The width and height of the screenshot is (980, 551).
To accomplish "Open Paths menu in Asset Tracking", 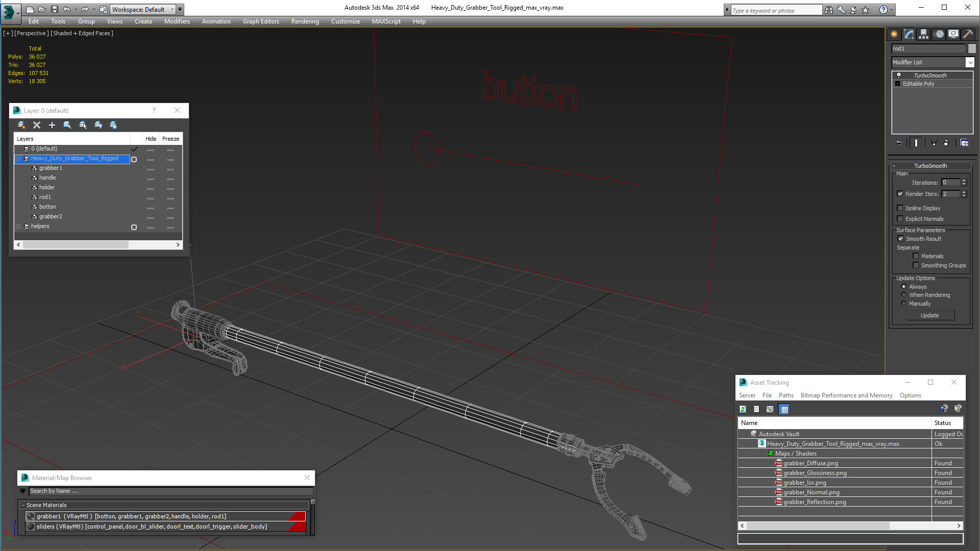I will (786, 395).
